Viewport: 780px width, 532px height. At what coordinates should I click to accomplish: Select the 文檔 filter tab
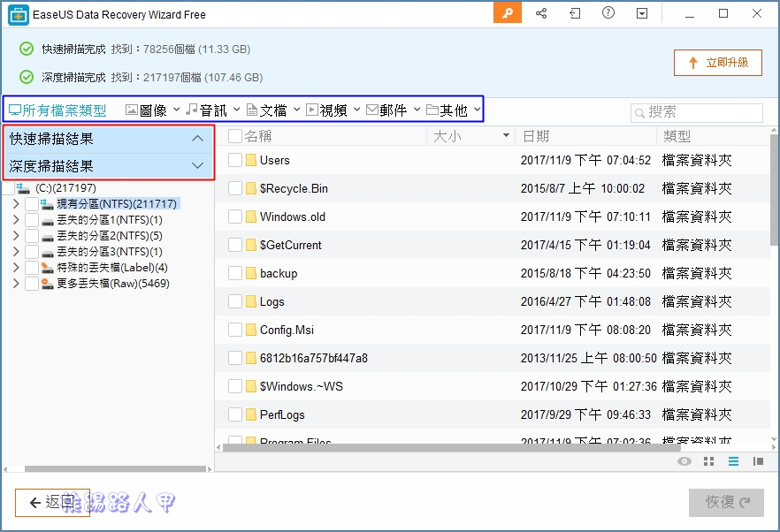click(x=267, y=110)
